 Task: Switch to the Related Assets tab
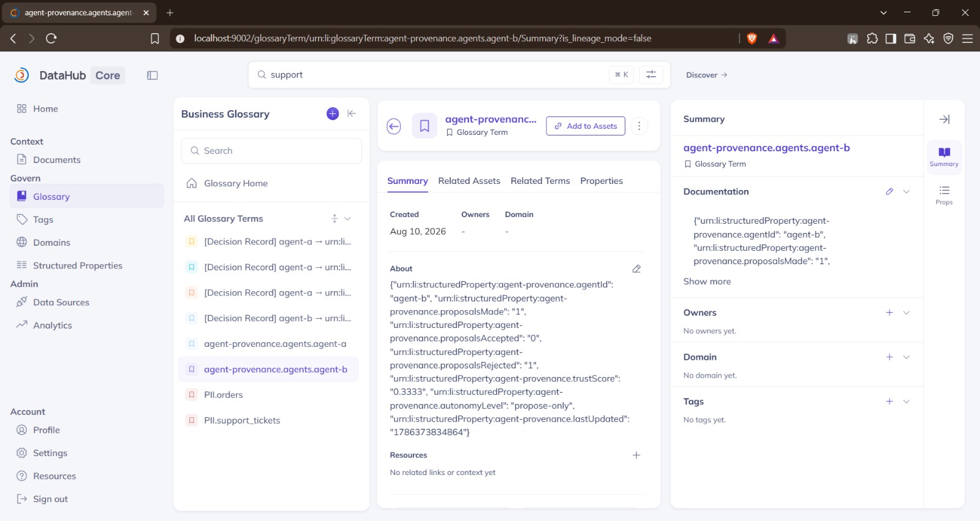click(469, 181)
